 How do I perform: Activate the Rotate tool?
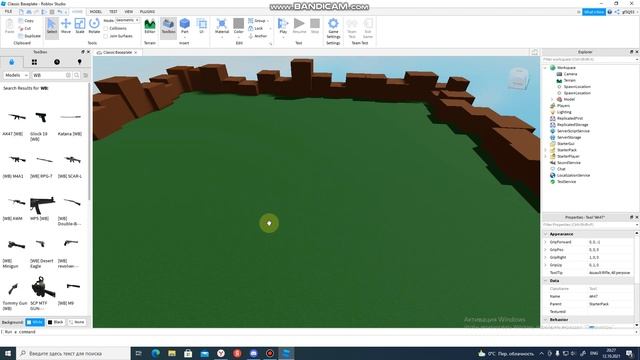[x=94, y=27]
